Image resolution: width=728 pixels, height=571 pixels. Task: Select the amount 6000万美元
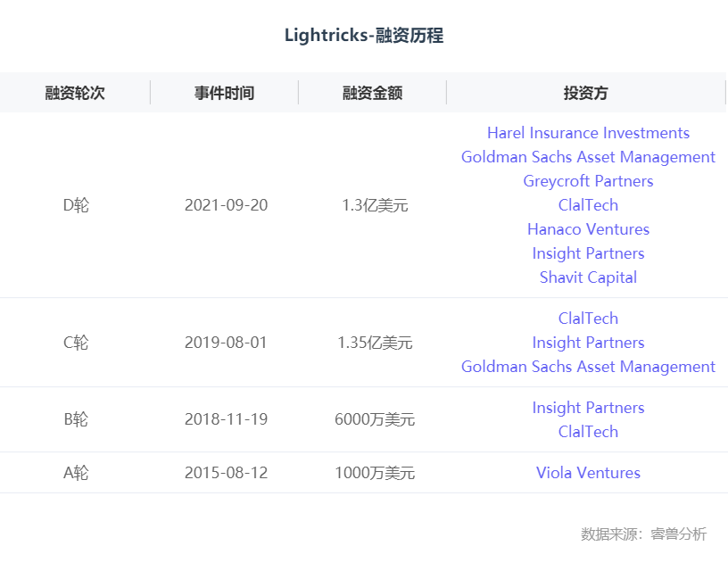tap(375, 419)
